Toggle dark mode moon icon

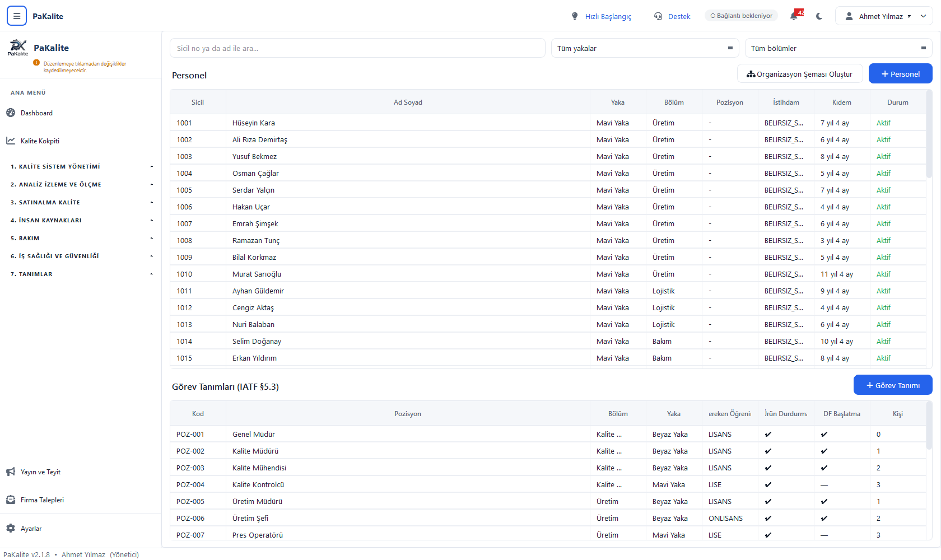pos(819,16)
